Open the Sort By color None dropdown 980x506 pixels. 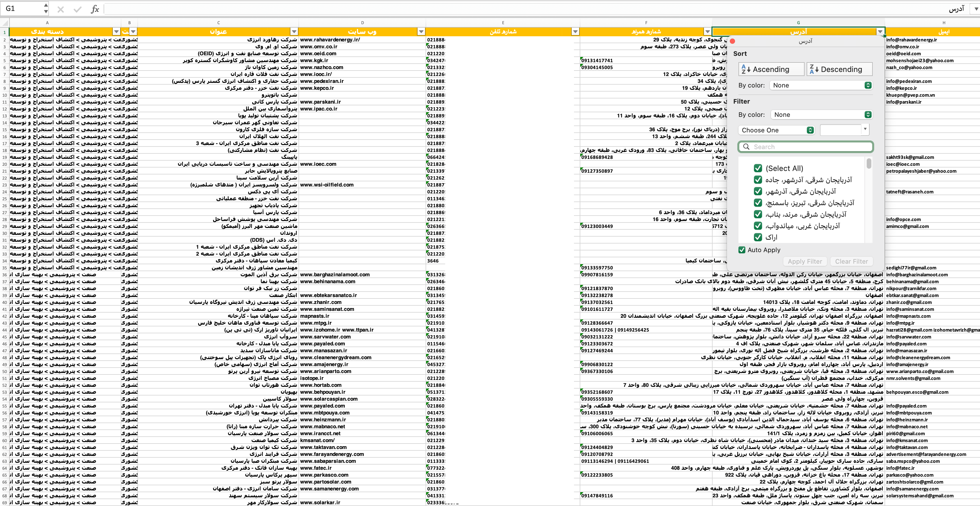[821, 85]
